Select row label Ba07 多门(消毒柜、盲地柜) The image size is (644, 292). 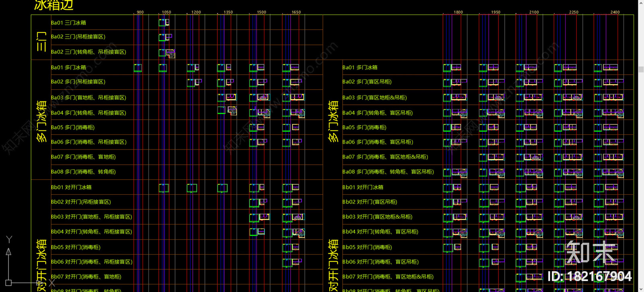[x=83, y=157]
